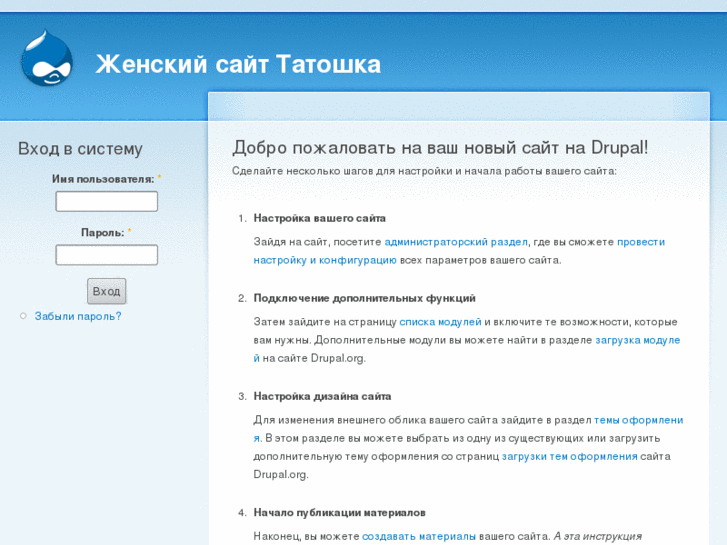The image size is (727, 545).
Task: Follow the загрузка модулей link
Action: click(638, 340)
